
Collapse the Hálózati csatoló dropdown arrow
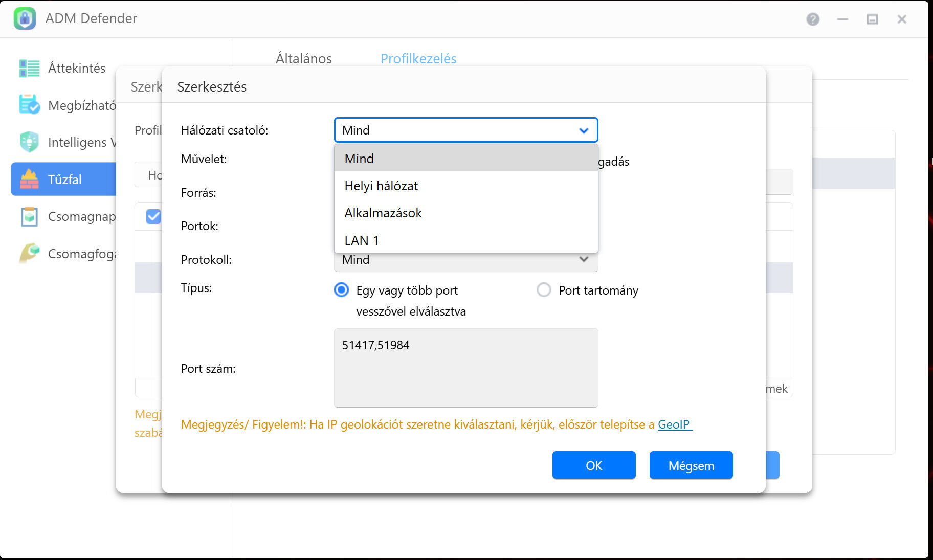pyautogui.click(x=584, y=130)
